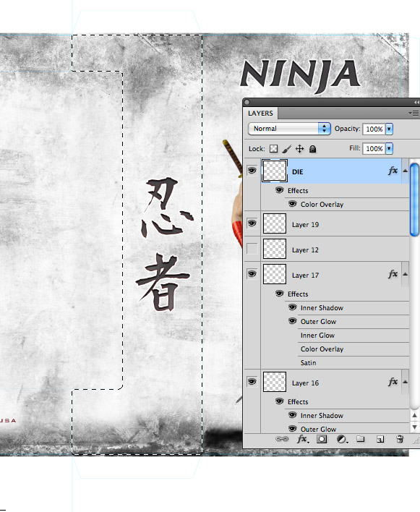
Task: Open the add layer style fx menu
Action: coord(302,439)
